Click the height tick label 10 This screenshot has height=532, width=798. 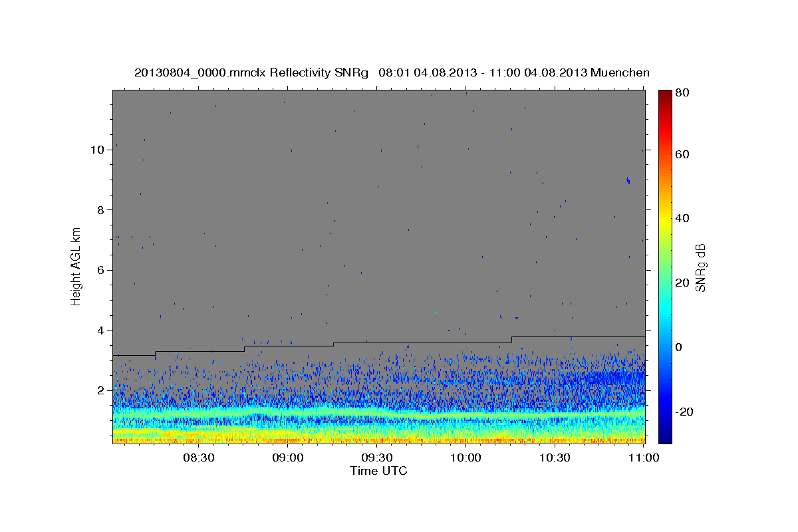pyautogui.click(x=97, y=150)
